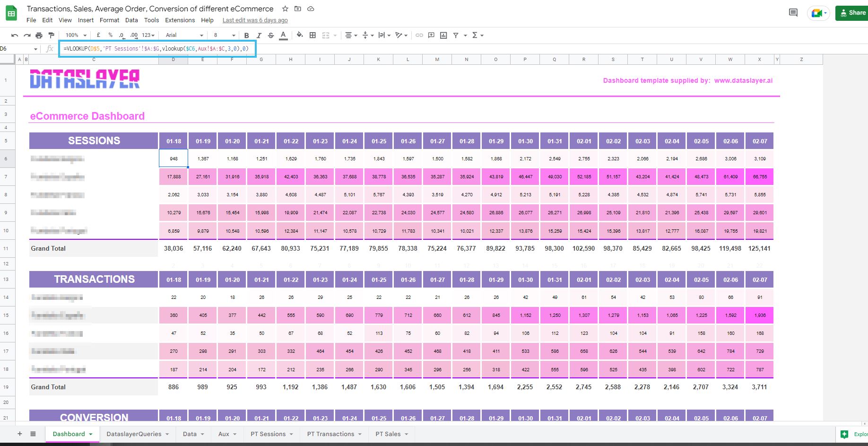Expand the font size dropdown

224,35
